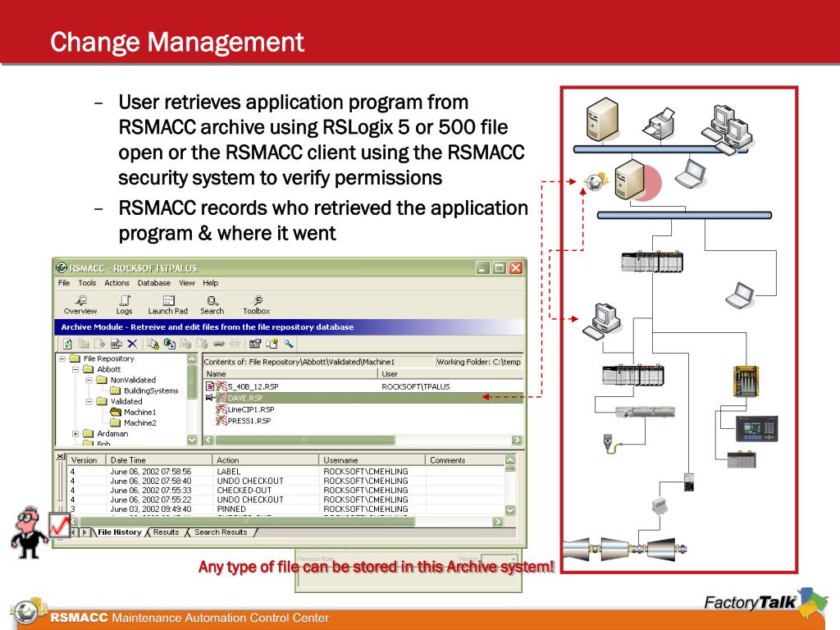This screenshot has height=630, width=840.
Task: Collapse the Abbott folder node
Action: (x=75, y=370)
